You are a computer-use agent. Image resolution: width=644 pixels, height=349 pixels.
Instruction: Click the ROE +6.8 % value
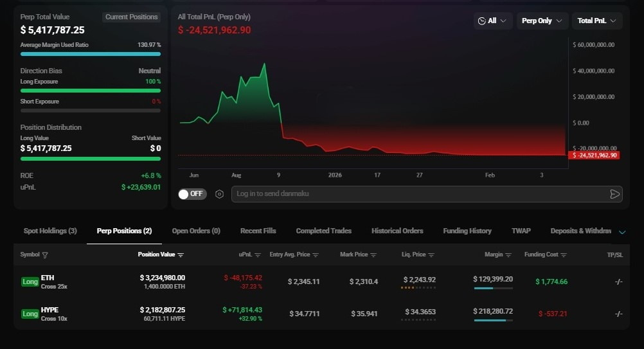[x=151, y=175]
